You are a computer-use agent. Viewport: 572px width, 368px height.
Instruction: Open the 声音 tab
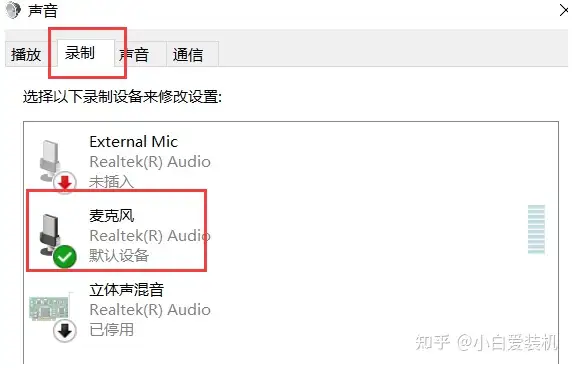click(135, 55)
